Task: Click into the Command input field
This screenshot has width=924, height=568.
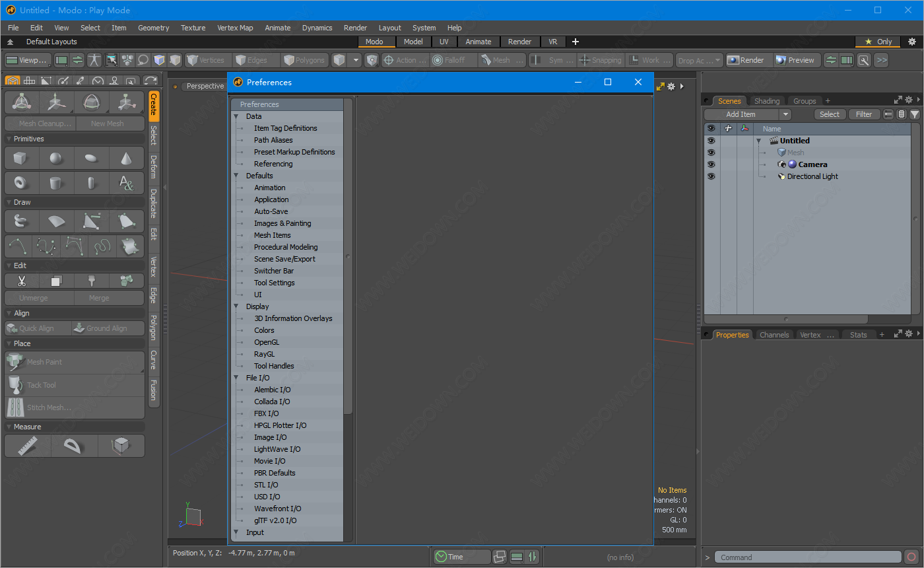Action: pos(808,557)
